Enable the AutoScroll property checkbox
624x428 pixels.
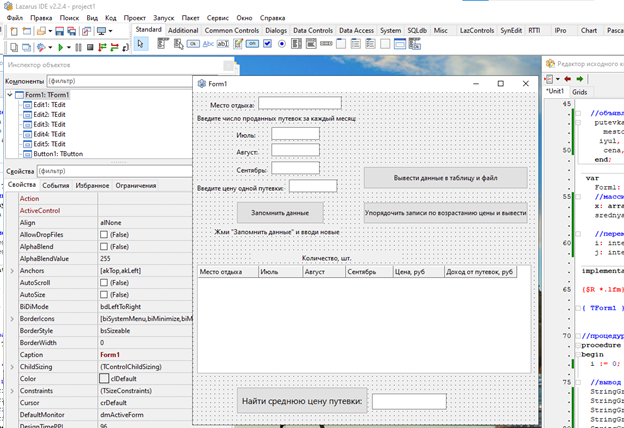[x=104, y=282]
